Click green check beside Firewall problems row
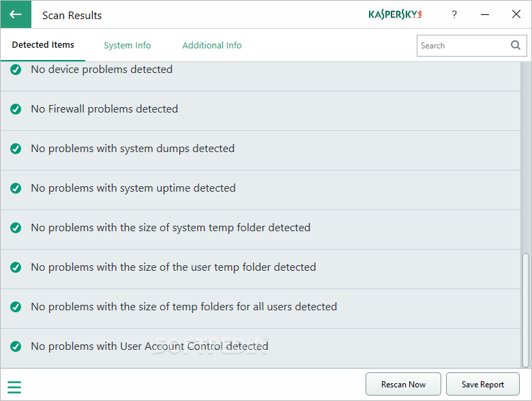Screen dimensions: 532x401 point(16,109)
